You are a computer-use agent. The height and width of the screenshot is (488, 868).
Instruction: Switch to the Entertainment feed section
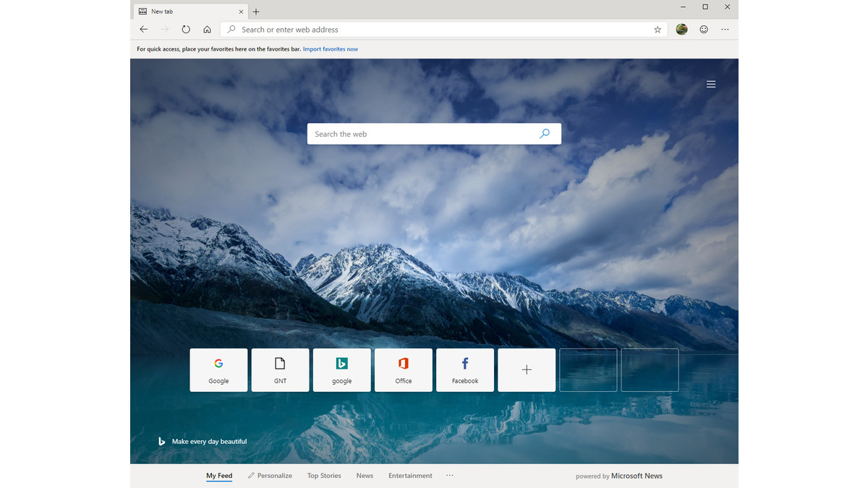(x=410, y=475)
